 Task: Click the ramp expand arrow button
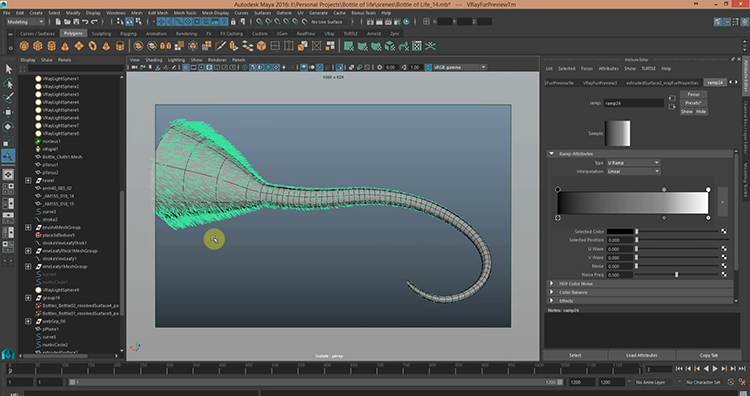722,202
